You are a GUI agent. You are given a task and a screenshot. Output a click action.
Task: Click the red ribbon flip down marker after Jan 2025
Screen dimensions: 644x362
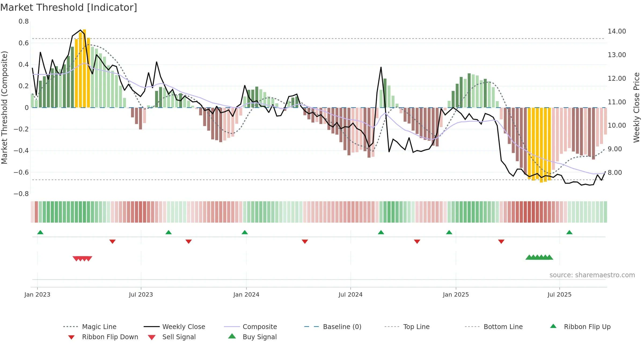(x=501, y=242)
